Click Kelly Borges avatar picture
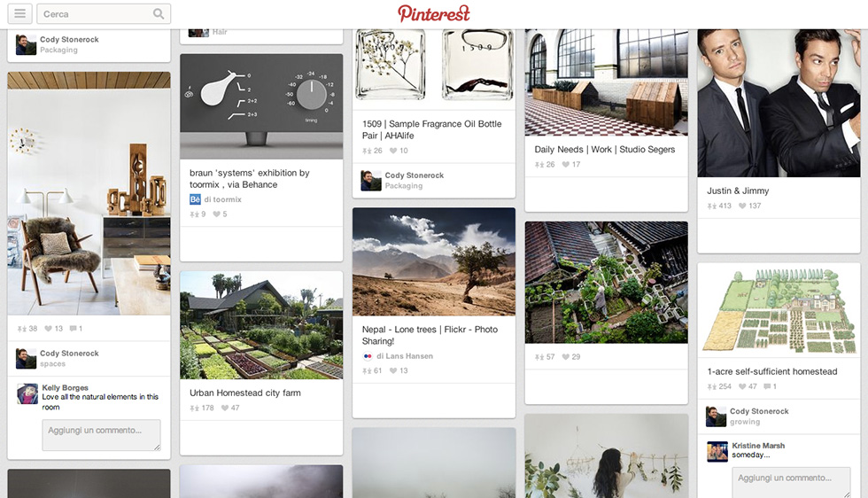Image resolution: width=868 pixels, height=498 pixels. 27,393
